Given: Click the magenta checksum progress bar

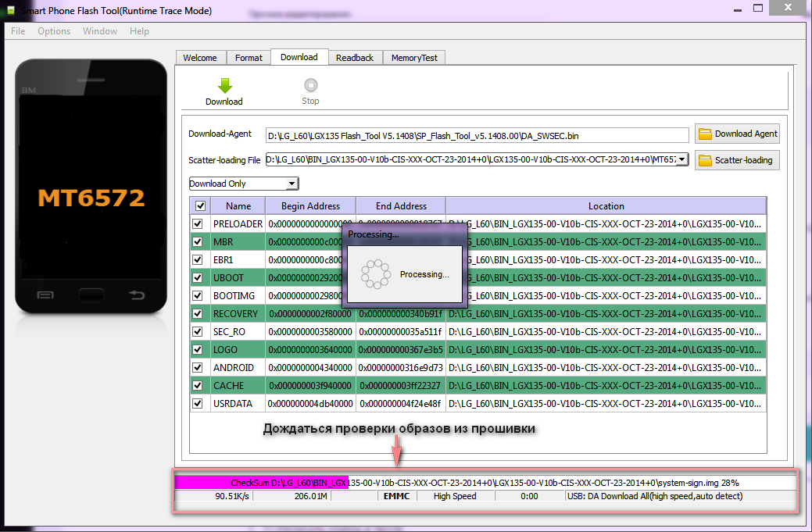Looking at the screenshot, I should coord(261,483).
